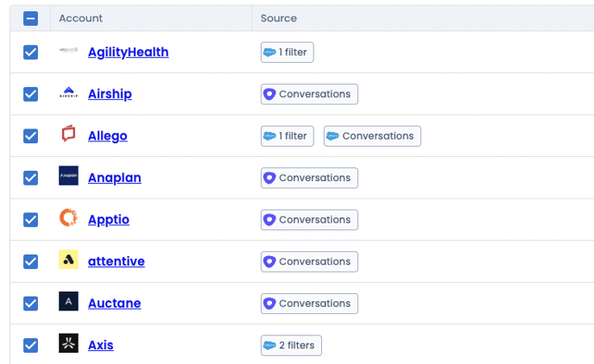Click Salesforce cloud icon in AgilityHealth filter badge

(269, 53)
